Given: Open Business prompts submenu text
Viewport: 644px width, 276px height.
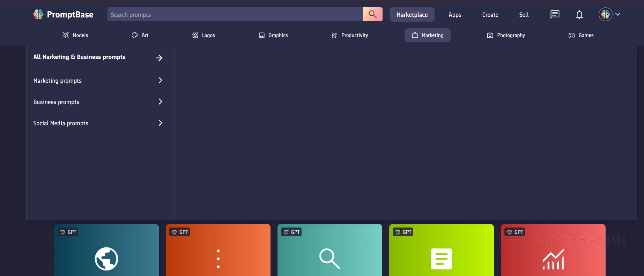Looking at the screenshot, I should [56, 102].
